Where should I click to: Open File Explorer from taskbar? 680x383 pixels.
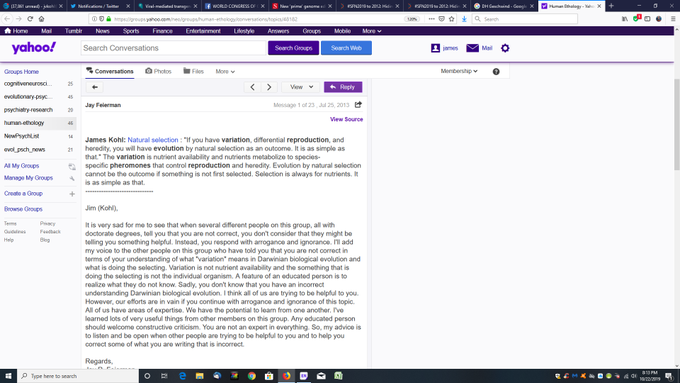pos(199,376)
